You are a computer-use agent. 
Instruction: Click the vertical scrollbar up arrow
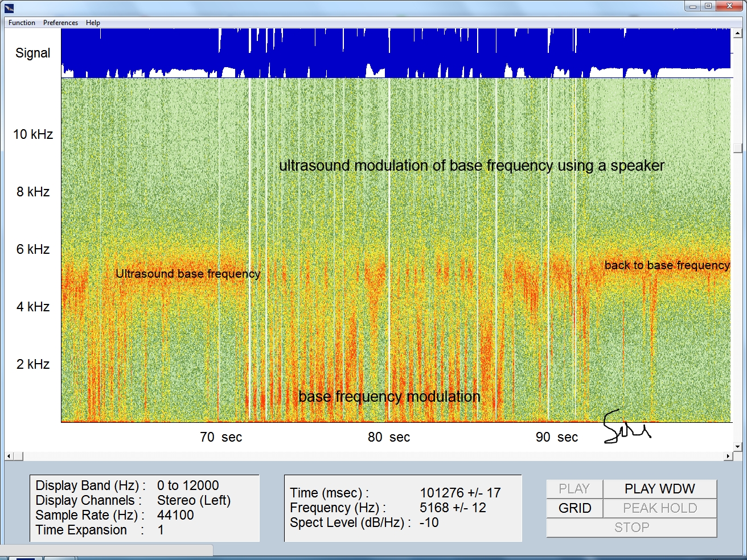[737, 34]
